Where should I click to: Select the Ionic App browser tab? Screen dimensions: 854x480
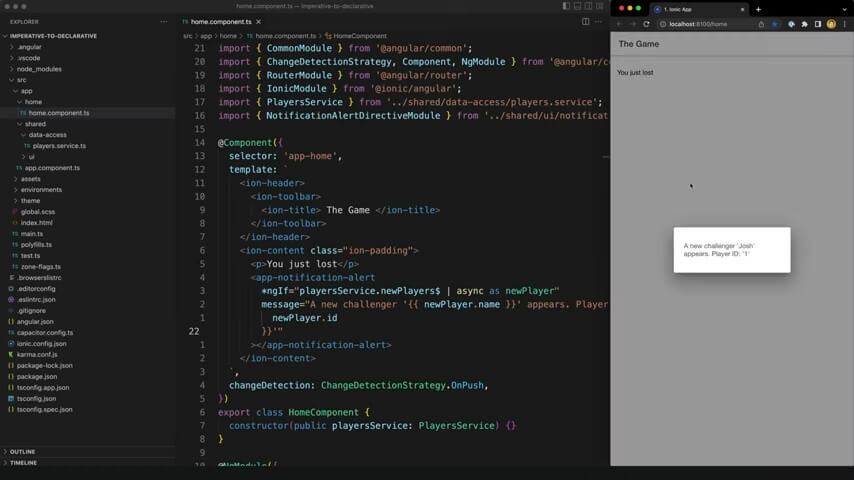coord(699,9)
